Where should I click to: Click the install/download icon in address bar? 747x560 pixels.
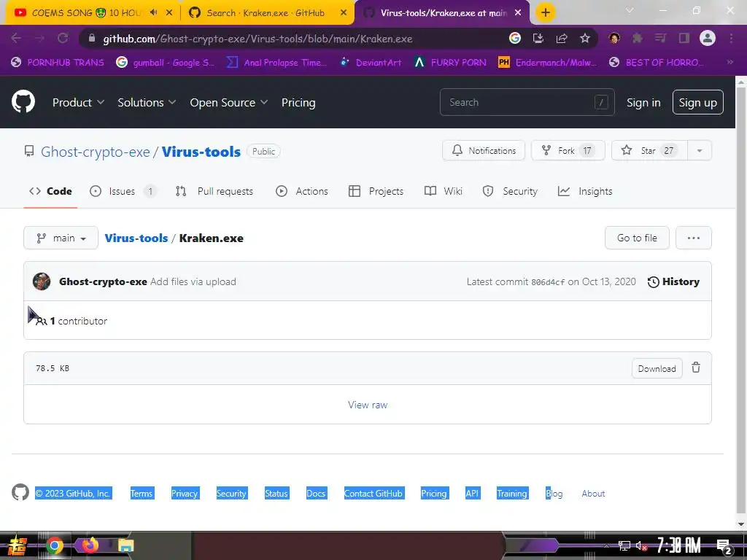click(538, 38)
